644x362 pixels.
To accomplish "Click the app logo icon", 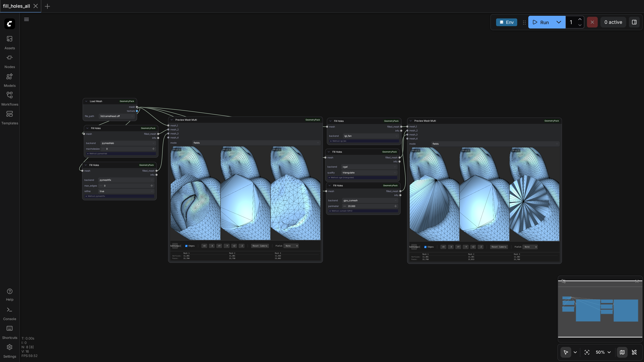I will [10, 24].
